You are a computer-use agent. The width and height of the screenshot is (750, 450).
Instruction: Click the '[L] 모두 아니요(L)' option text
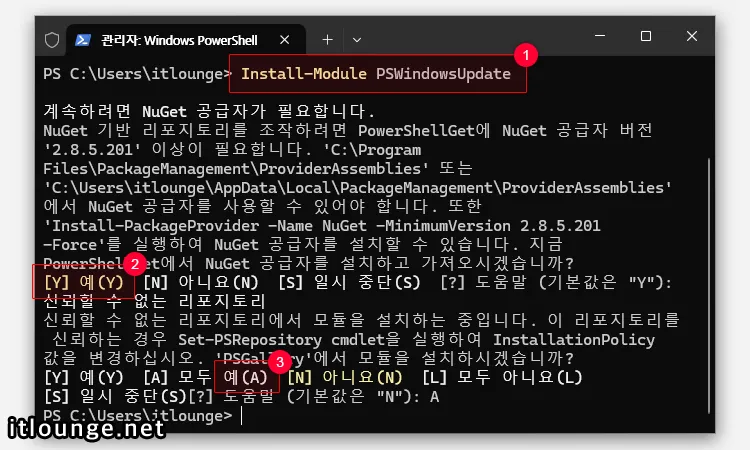click(x=502, y=377)
